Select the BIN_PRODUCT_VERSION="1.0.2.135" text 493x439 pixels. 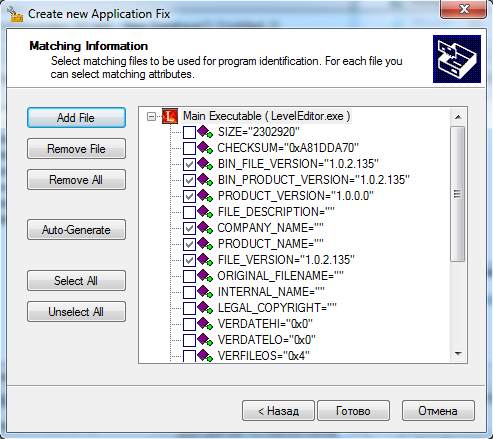tap(314, 180)
